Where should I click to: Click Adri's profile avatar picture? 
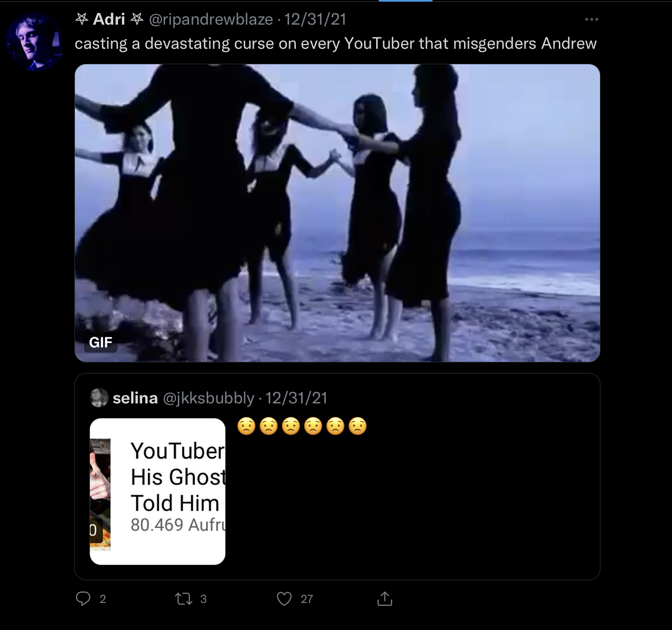35,42
